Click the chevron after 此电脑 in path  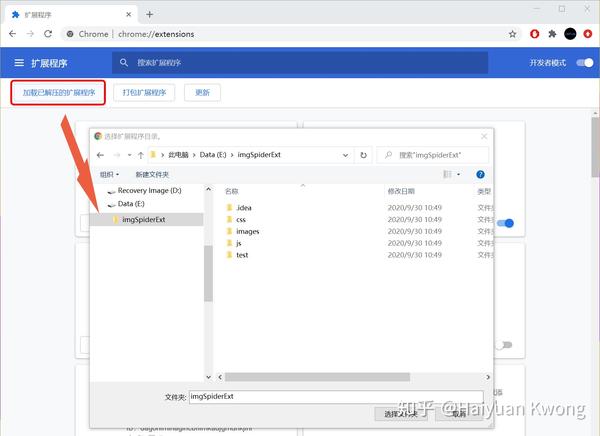pyautogui.click(x=194, y=155)
